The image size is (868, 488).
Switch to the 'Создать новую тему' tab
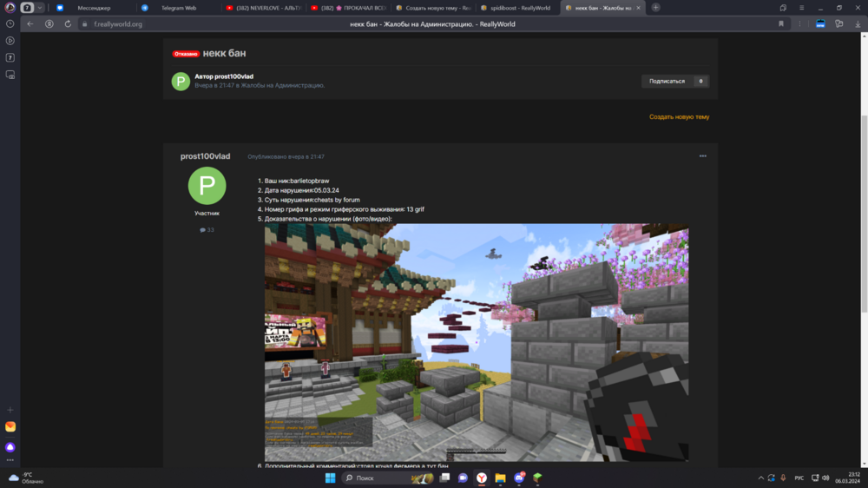click(433, 8)
